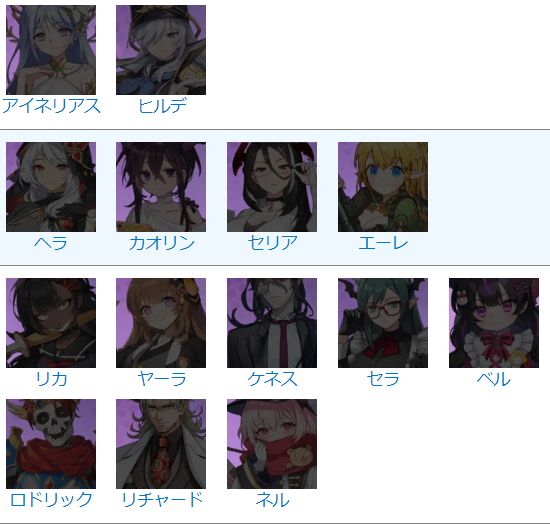
Task: Choose the セリア portrait with glasses
Action: click(x=272, y=187)
